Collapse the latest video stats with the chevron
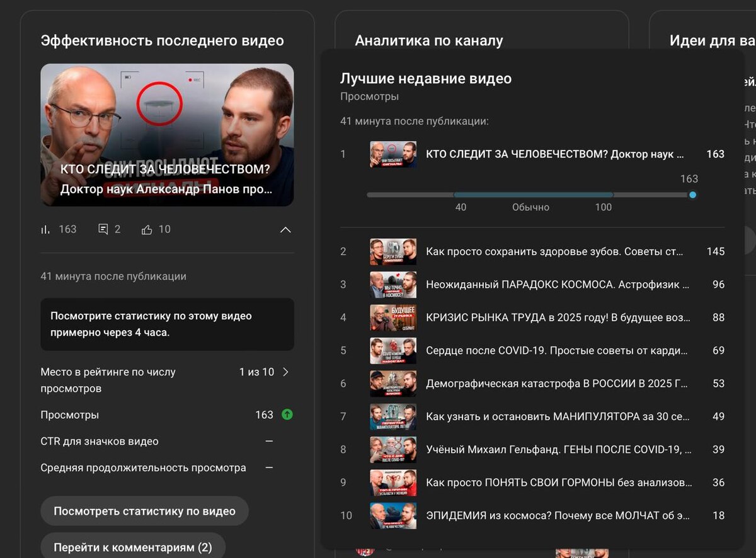 coord(285,230)
